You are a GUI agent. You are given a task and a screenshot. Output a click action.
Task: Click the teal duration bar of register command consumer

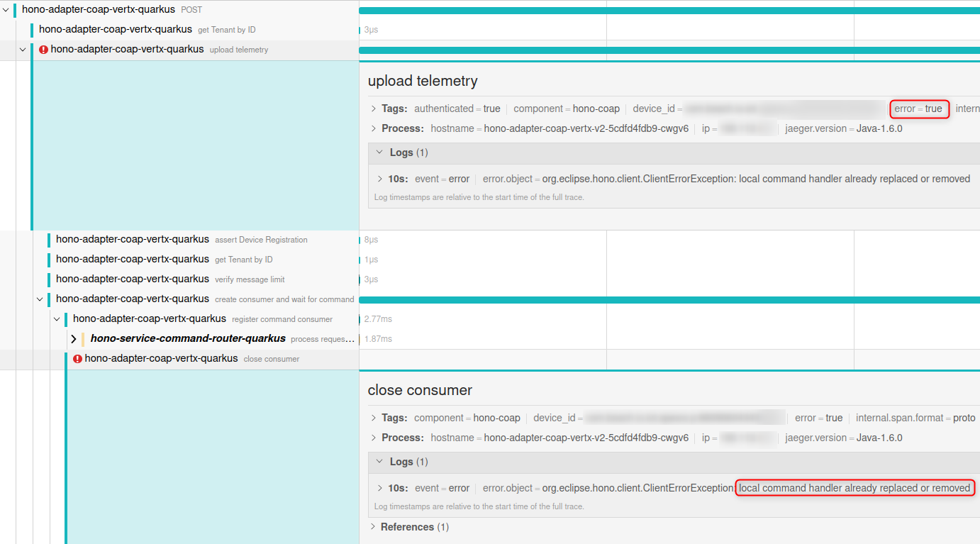[x=360, y=318]
